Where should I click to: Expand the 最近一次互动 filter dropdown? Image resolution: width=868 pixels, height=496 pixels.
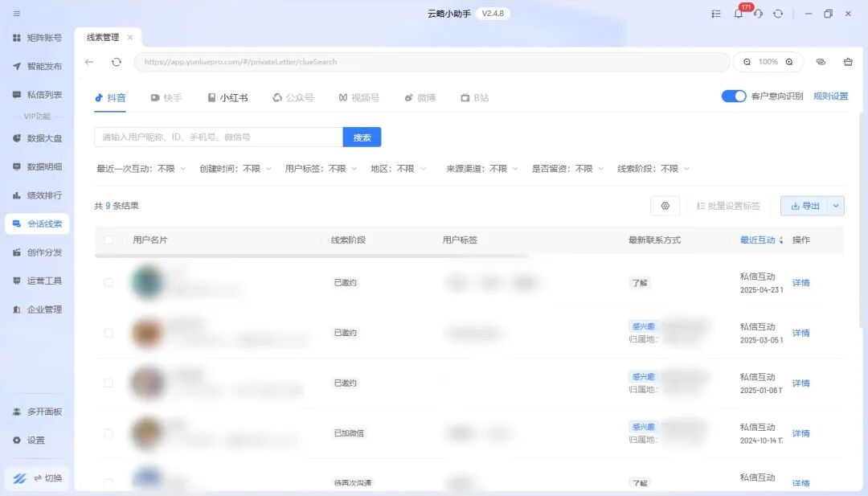pos(141,169)
